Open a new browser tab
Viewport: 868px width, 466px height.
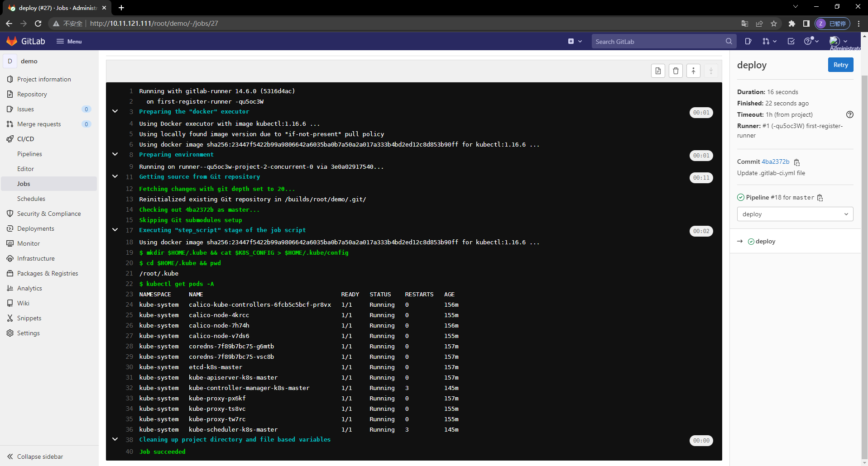pos(121,8)
